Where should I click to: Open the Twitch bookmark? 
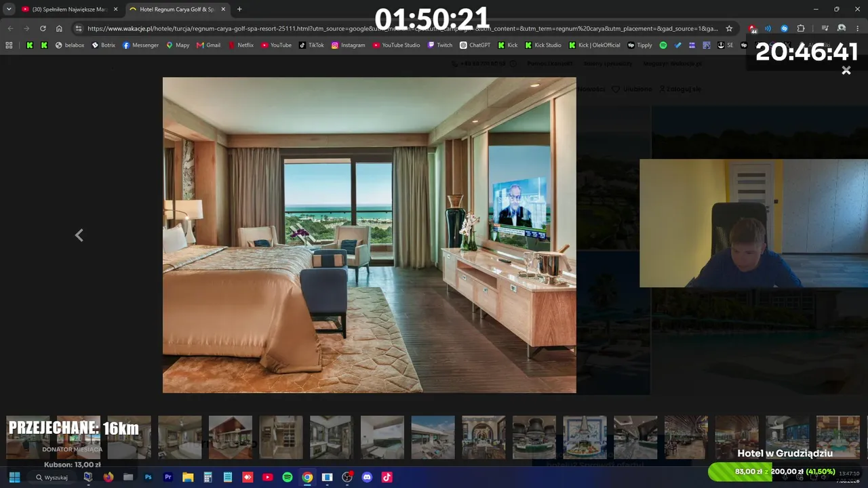(x=440, y=45)
